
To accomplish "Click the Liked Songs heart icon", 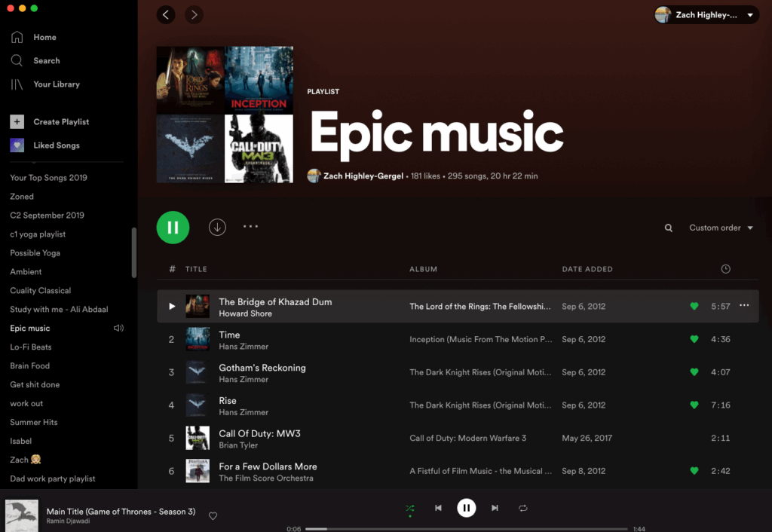I will (17, 145).
